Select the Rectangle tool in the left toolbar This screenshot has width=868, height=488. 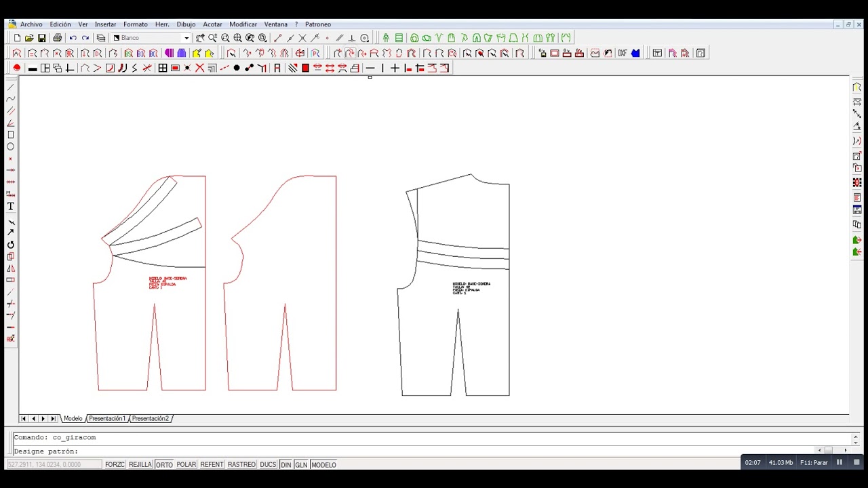tap(11, 135)
